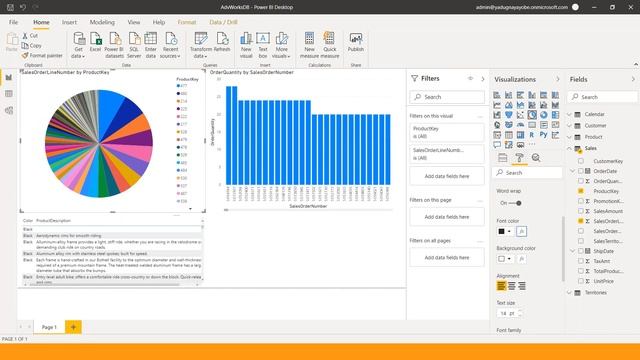Check the TaxAmt field
Image resolution: width=640 pixels, height=360 pixels.
pyautogui.click(x=581, y=261)
